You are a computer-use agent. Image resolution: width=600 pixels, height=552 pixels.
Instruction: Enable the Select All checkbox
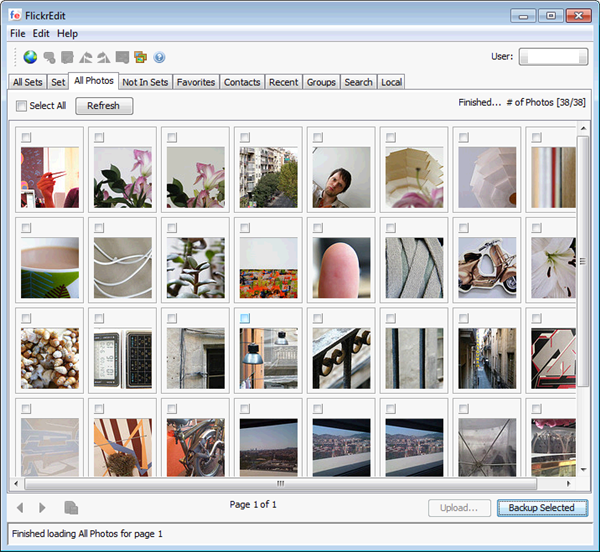(22, 105)
